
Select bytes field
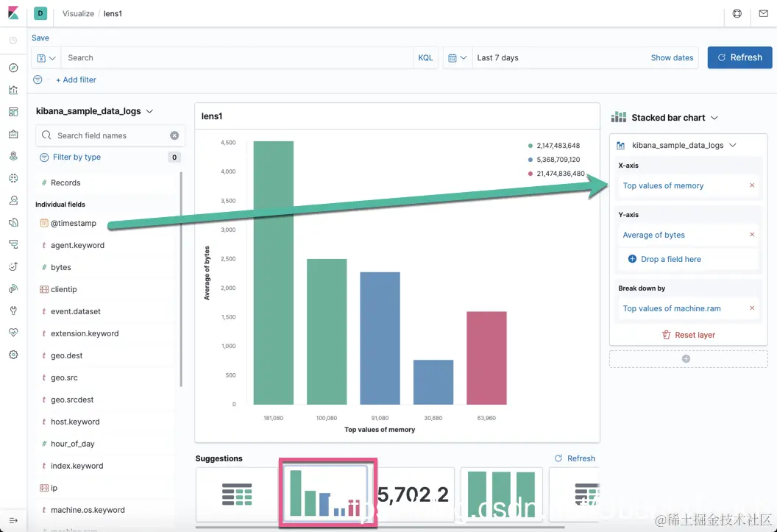(105, 267)
